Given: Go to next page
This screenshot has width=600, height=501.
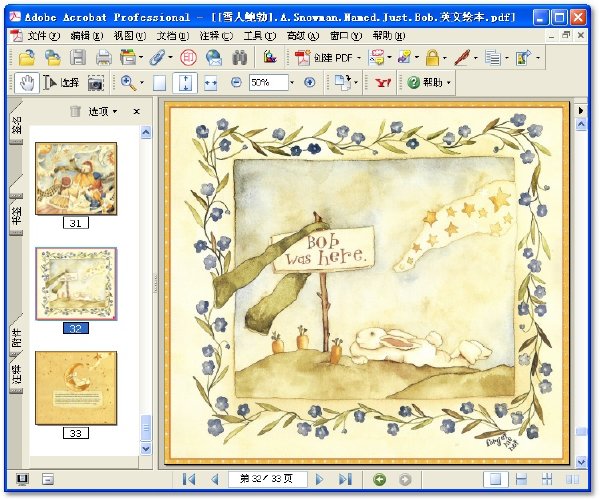Looking at the screenshot, I should (x=319, y=479).
